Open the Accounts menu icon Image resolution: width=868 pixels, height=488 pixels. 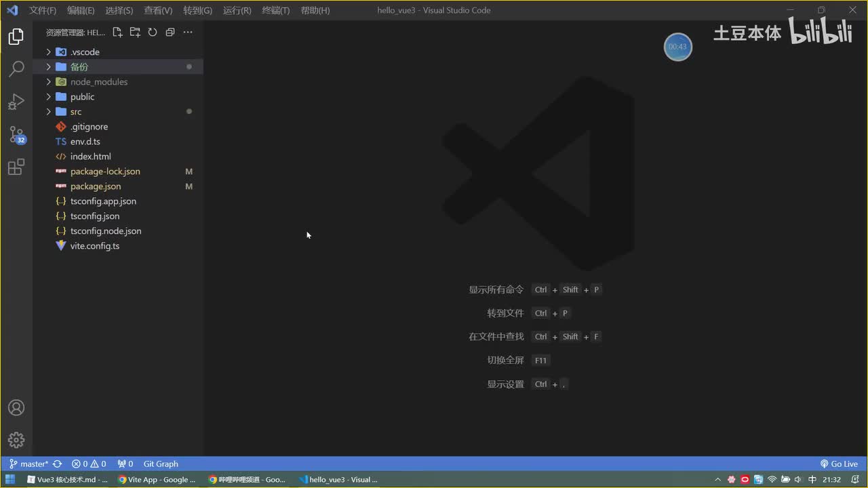(16, 408)
